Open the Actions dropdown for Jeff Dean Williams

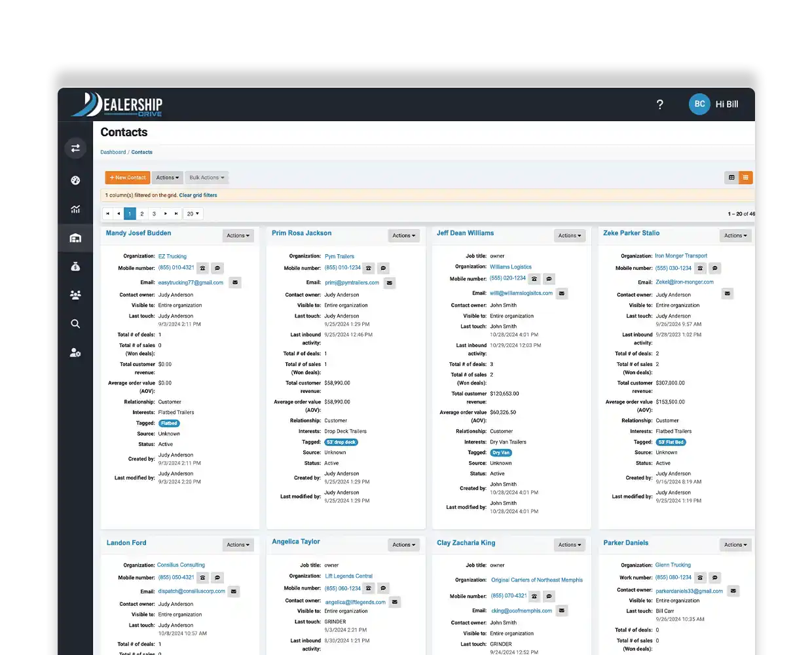570,235
